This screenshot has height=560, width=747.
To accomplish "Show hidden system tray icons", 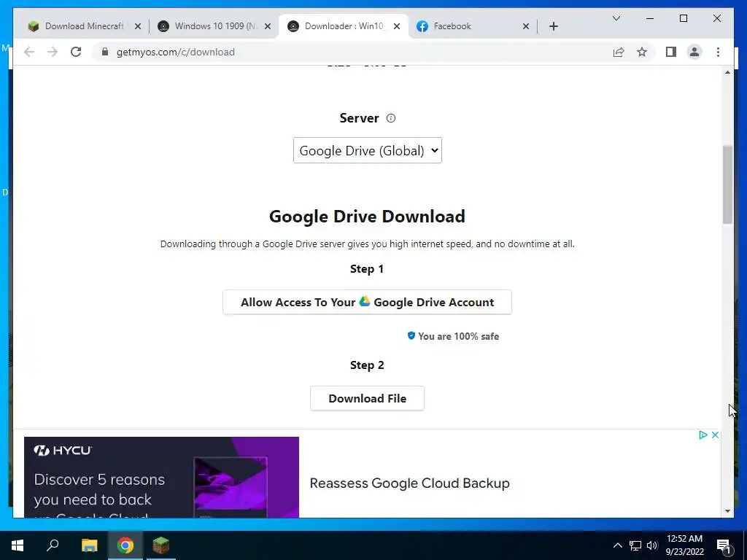I will [617, 545].
